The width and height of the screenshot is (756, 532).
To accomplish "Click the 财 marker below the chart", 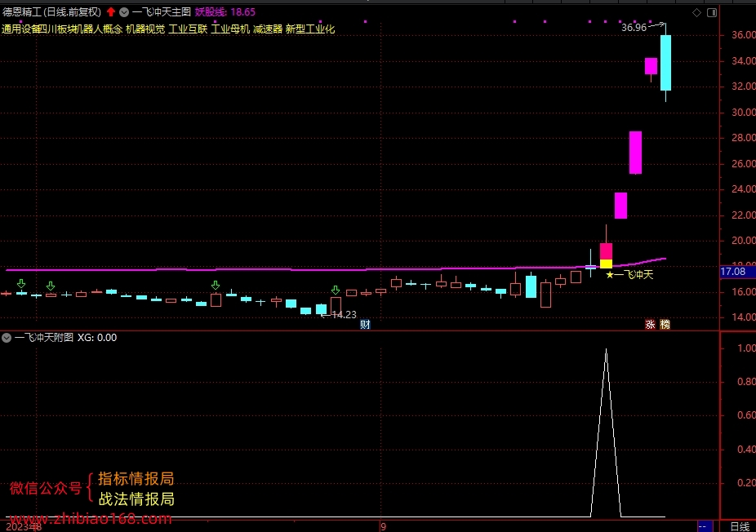I will point(365,324).
